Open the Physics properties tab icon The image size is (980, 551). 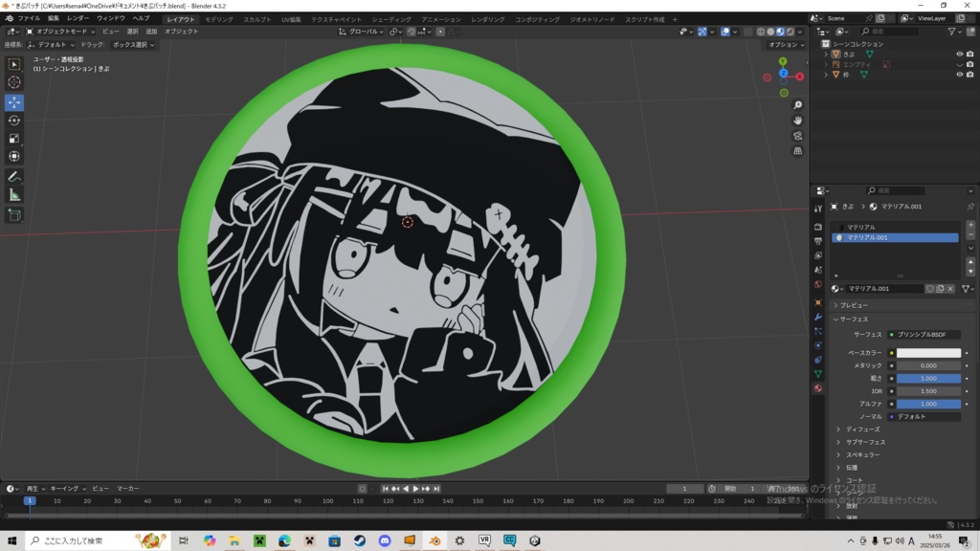818,345
